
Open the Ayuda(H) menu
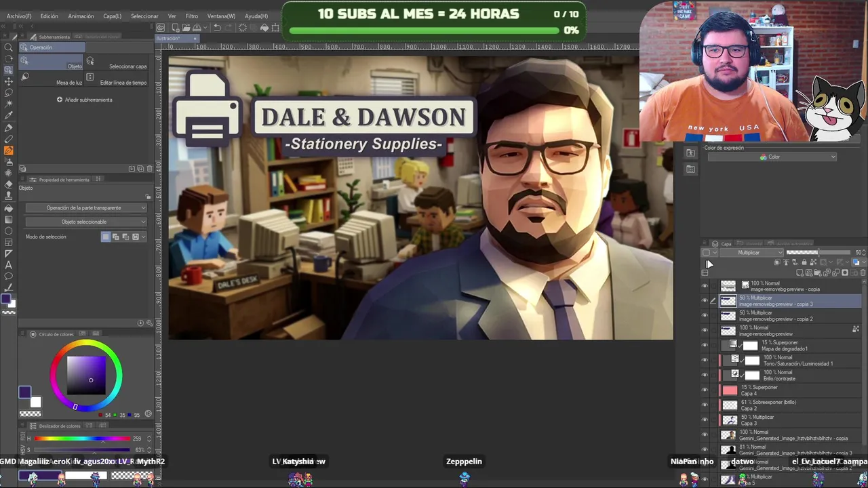tap(256, 16)
